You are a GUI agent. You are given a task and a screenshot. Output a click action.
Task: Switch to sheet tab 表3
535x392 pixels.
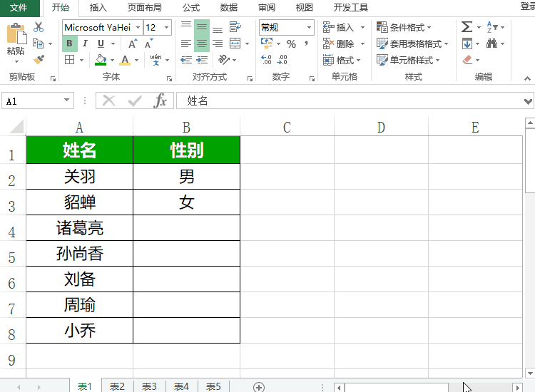149,386
